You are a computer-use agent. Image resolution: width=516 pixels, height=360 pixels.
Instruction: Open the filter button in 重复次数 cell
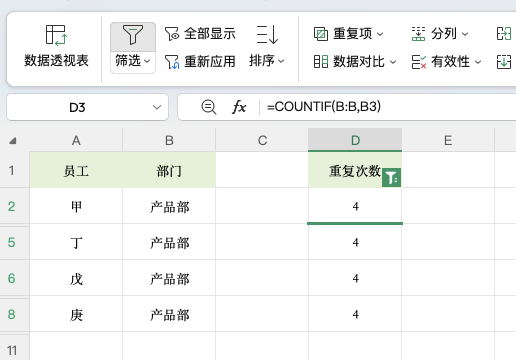coord(391,178)
